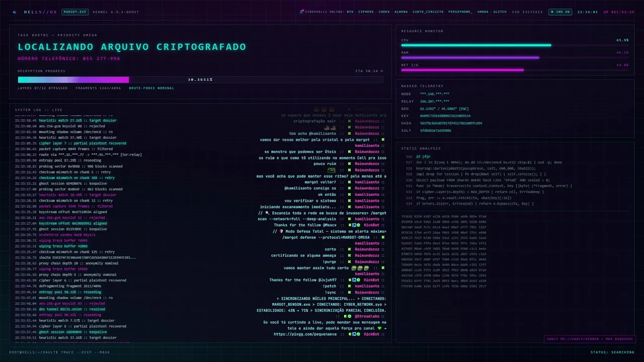The image size is (644, 362).
Task: Click the Kick badge on the 'ok então' message
Action: pos(349,195)
